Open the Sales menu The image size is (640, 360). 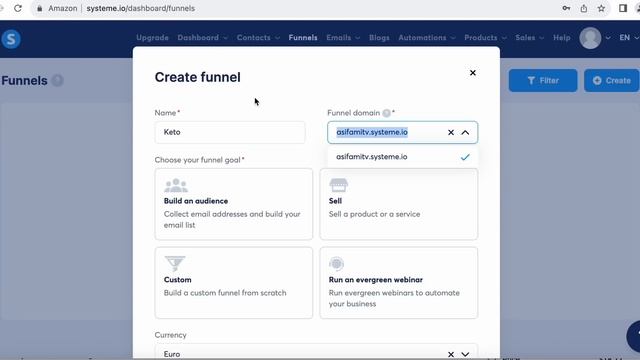coord(529,38)
